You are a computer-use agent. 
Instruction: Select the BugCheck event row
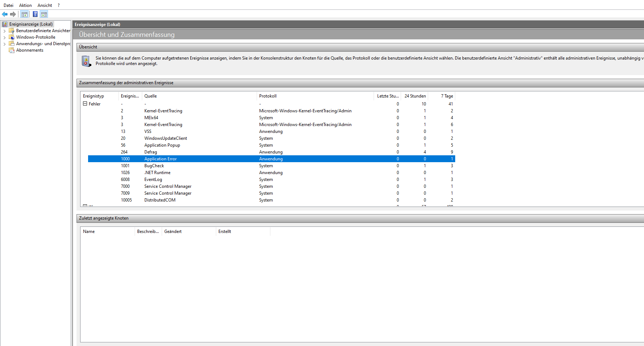[271, 166]
